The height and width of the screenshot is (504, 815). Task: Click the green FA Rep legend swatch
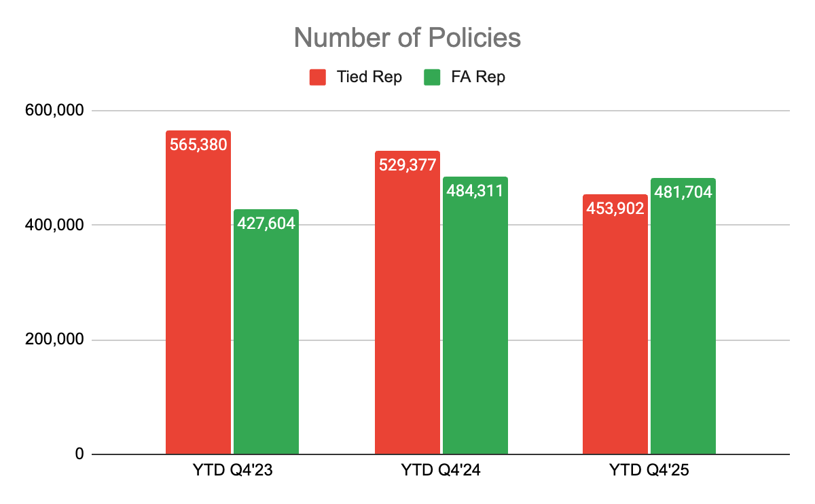(x=433, y=77)
